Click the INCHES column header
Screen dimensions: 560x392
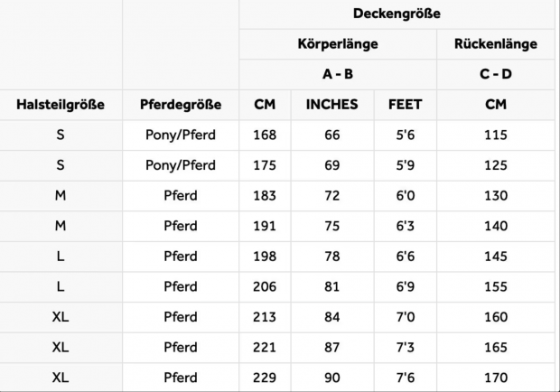[x=332, y=105]
